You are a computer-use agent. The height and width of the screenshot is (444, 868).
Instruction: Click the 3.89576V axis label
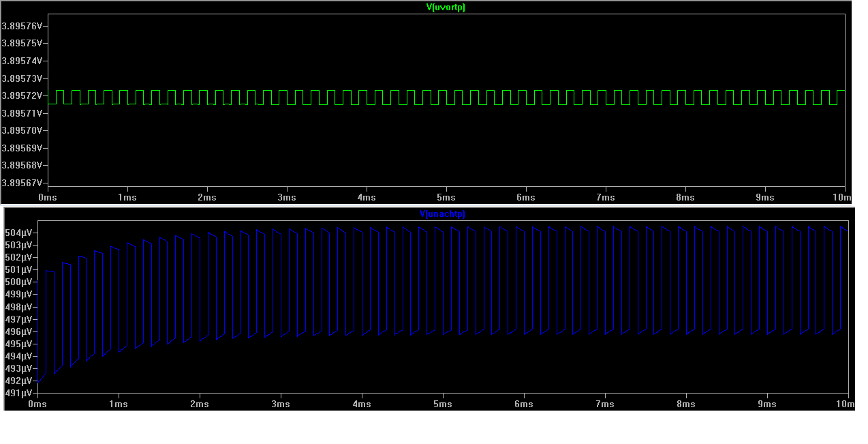point(22,26)
